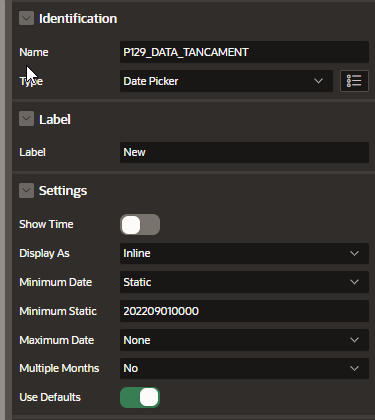Edit the Label field containing New
Image resolution: width=375 pixels, height=420 pixels.
(244, 152)
